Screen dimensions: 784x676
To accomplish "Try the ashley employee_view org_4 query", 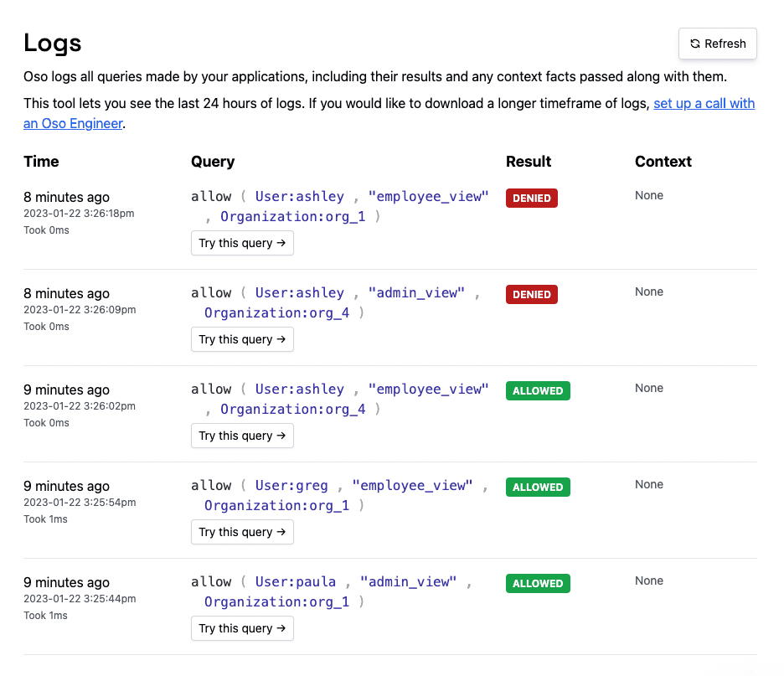I will [242, 436].
